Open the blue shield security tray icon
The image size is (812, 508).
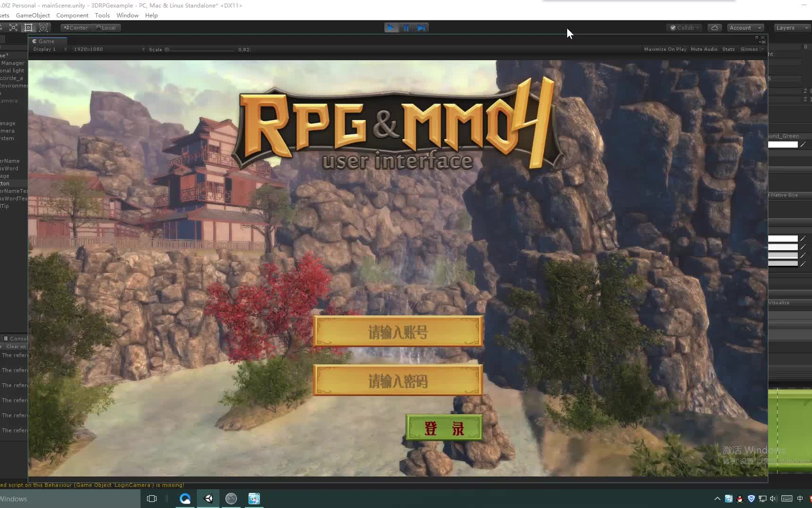pyautogui.click(x=751, y=499)
